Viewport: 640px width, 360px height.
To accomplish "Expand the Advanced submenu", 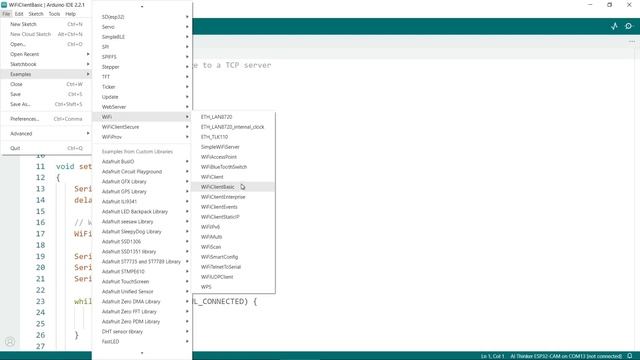I will 46,133.
